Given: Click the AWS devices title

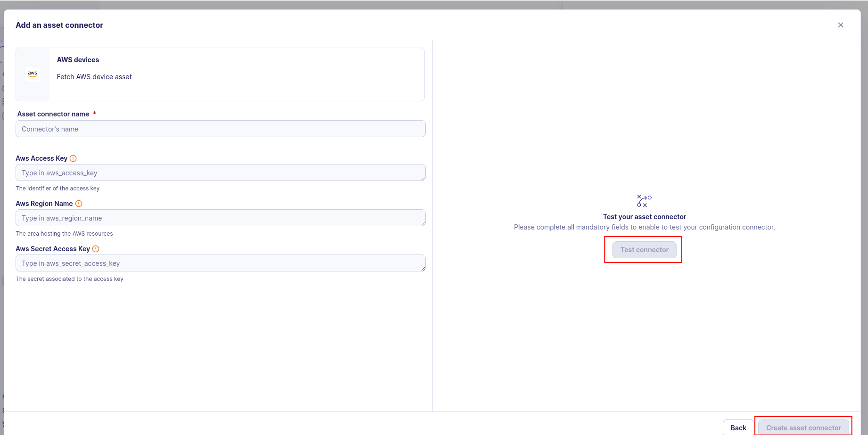Looking at the screenshot, I should coord(78,60).
